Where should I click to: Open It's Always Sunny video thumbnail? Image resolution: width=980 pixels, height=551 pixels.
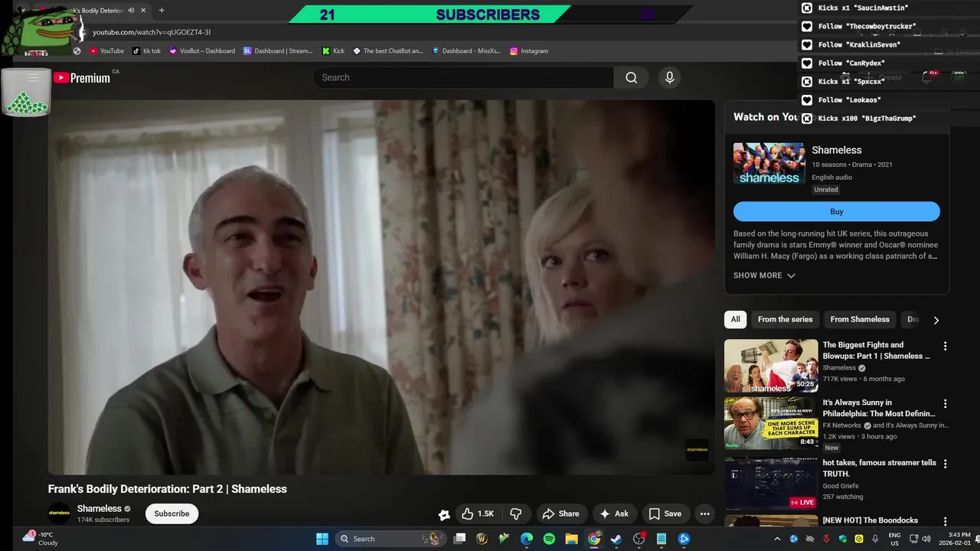(771, 423)
